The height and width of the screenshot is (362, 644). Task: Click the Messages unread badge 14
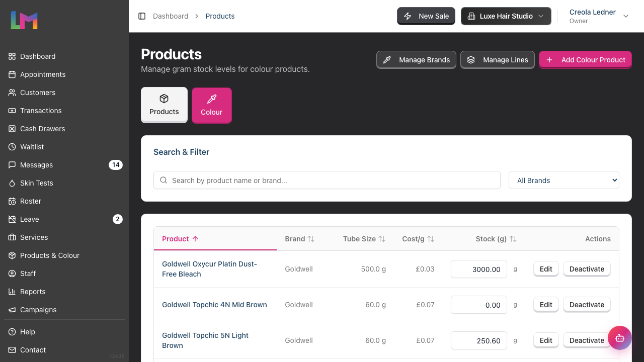click(x=116, y=165)
